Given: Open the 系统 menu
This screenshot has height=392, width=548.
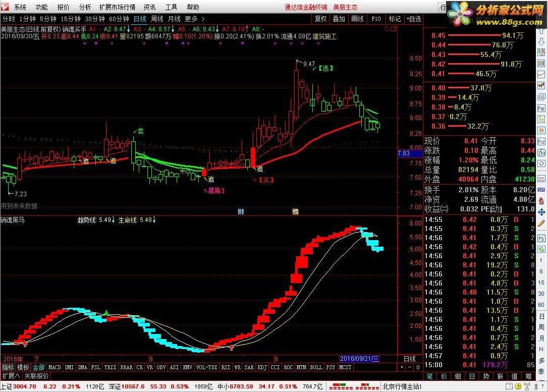Looking at the screenshot, I should click(20, 7).
